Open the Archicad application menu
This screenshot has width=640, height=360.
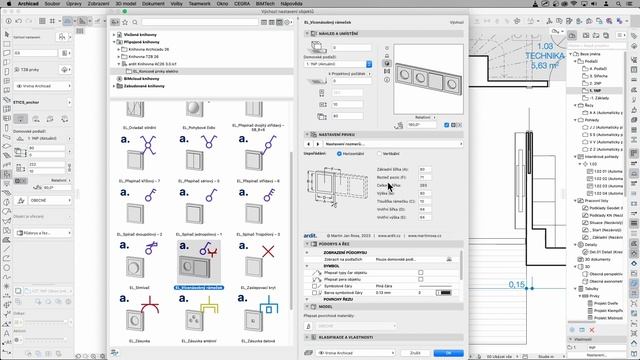click(x=28, y=4)
